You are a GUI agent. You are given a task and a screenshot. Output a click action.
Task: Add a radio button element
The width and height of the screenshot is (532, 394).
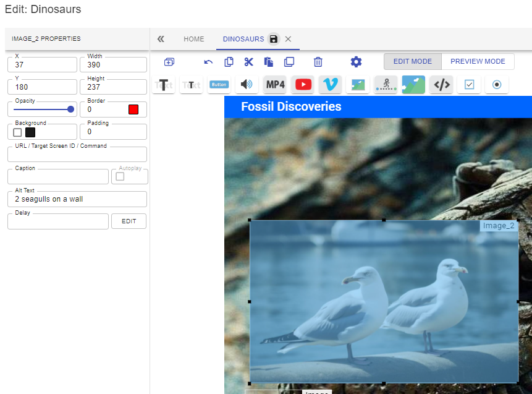point(497,85)
